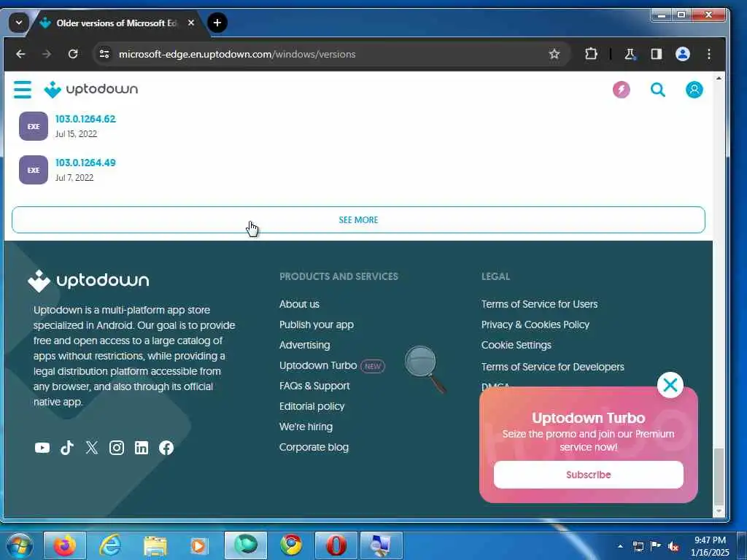Bookmark this page with the star icon
Viewport: 747px width, 560px height.
(x=554, y=54)
